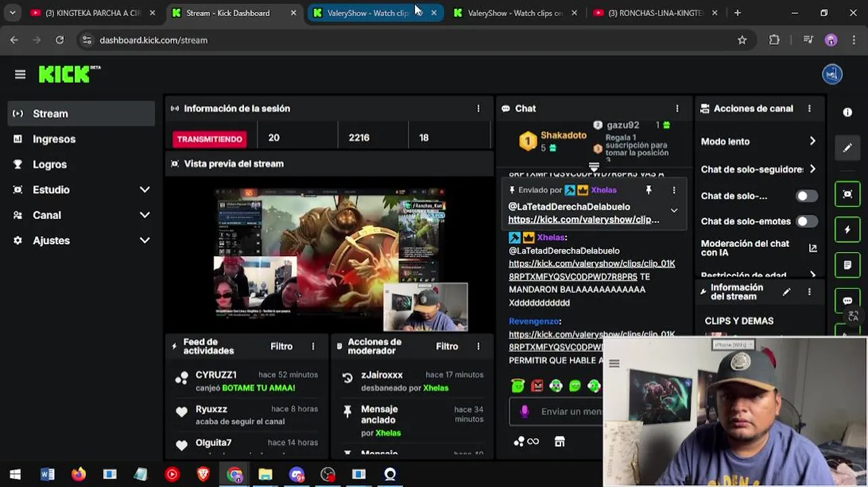
Task: Open Feed de actividades three-dot menu
Action: tap(313, 346)
